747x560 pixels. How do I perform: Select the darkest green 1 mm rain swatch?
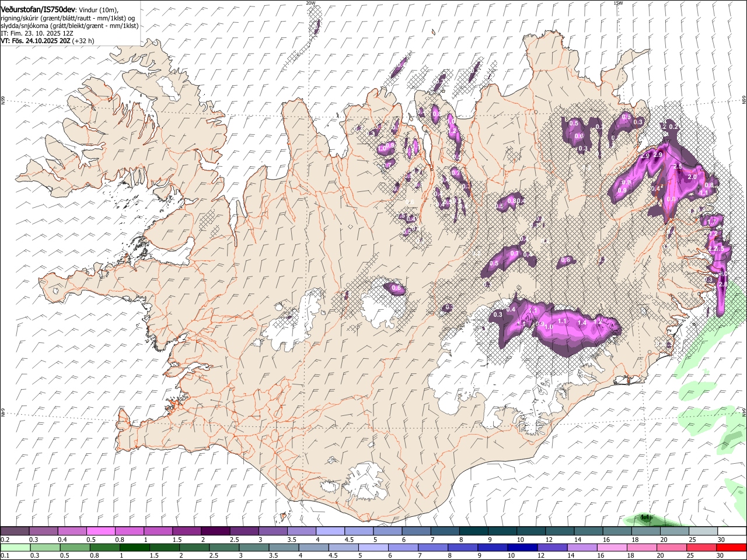pos(134,548)
